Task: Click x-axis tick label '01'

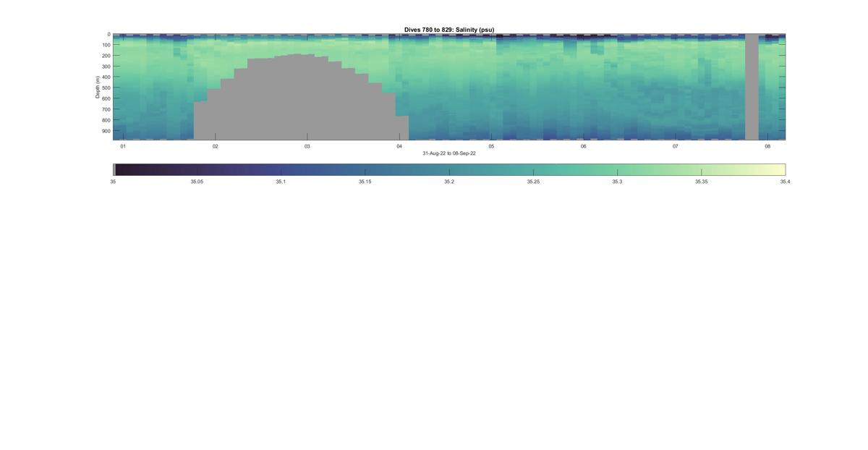Action: point(123,146)
